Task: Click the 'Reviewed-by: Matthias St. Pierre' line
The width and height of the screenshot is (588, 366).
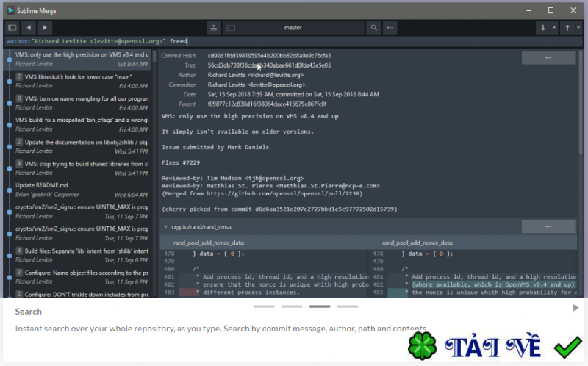Action: coord(270,186)
